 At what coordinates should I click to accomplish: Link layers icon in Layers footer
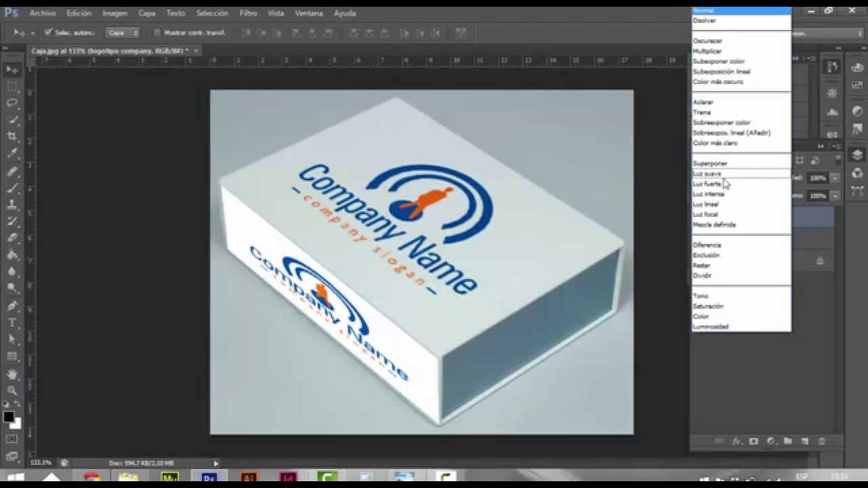(719, 441)
